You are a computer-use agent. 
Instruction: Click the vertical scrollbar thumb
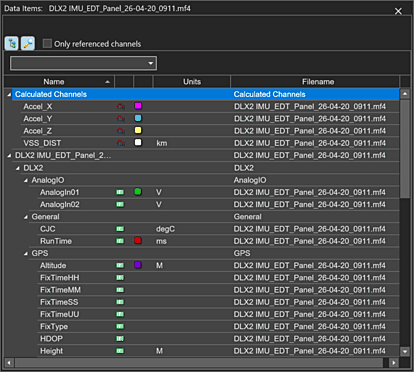405,149
